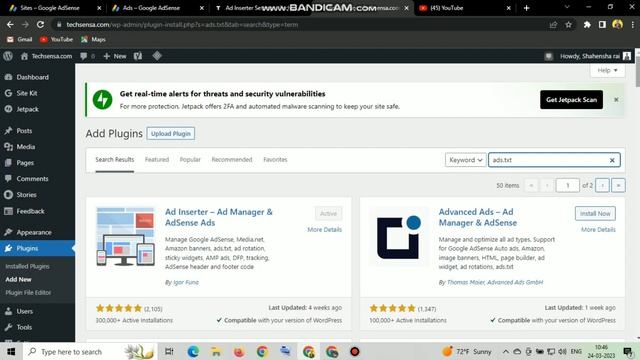
Task: Show hidden system tray icons
Action: 505,351
